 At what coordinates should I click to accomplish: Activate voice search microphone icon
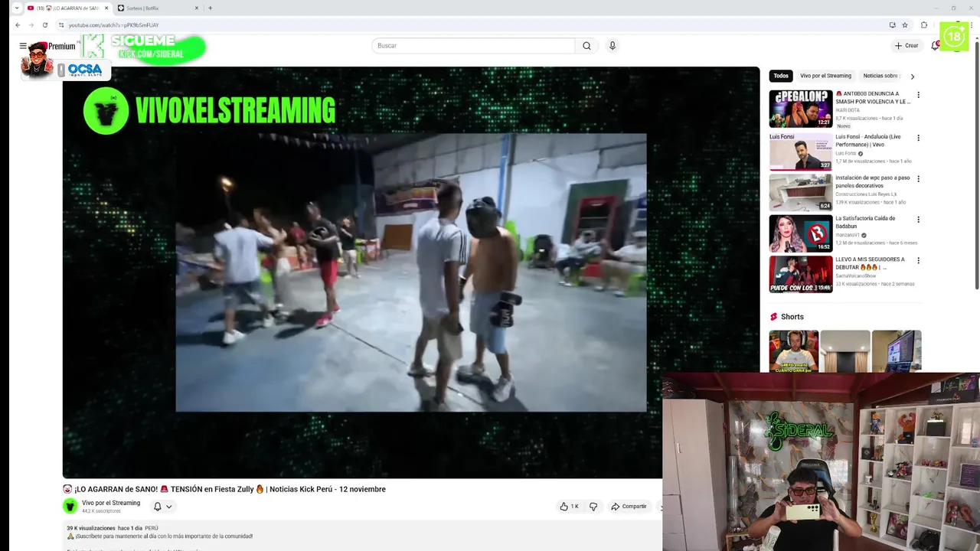tap(612, 46)
